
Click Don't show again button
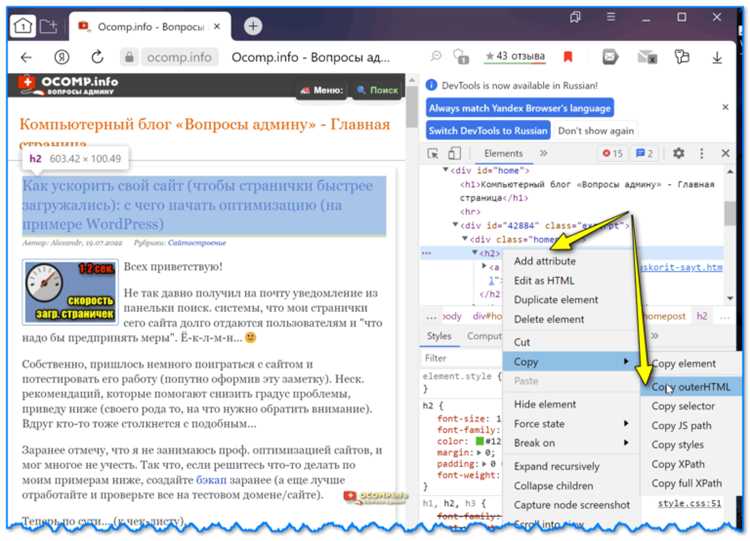pos(596,131)
